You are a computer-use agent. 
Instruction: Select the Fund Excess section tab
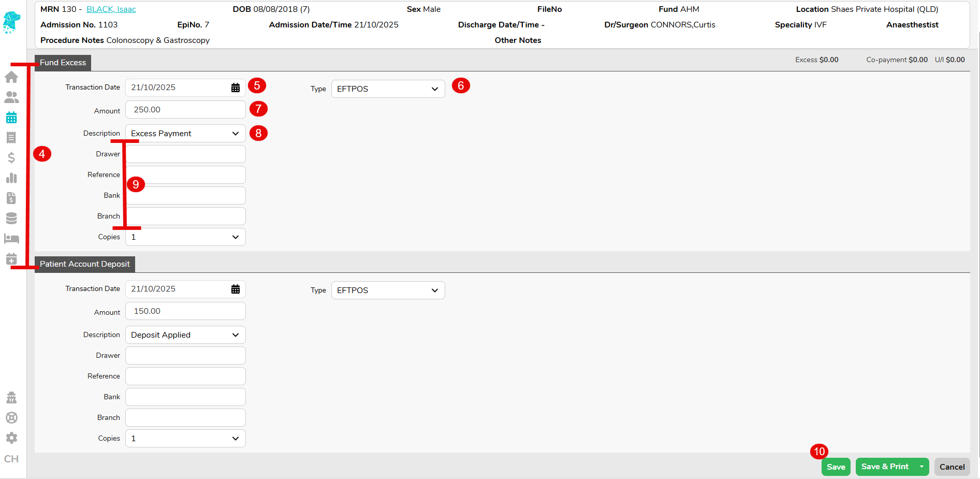(x=63, y=63)
